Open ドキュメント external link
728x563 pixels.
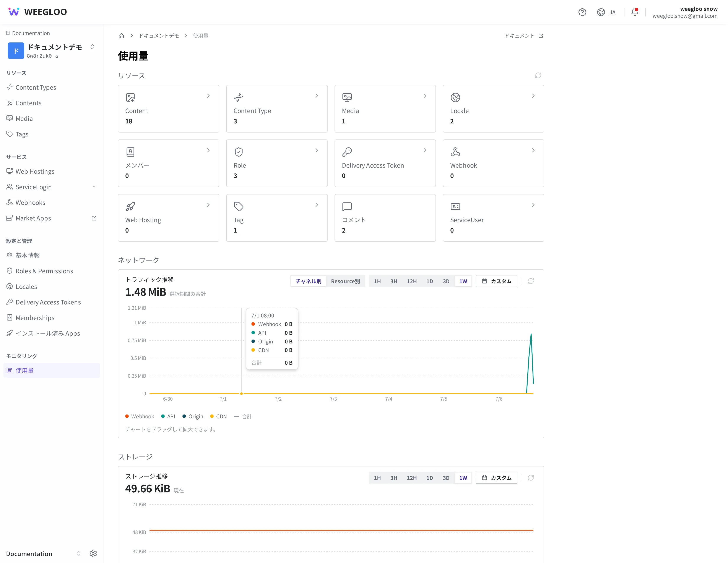tap(524, 36)
